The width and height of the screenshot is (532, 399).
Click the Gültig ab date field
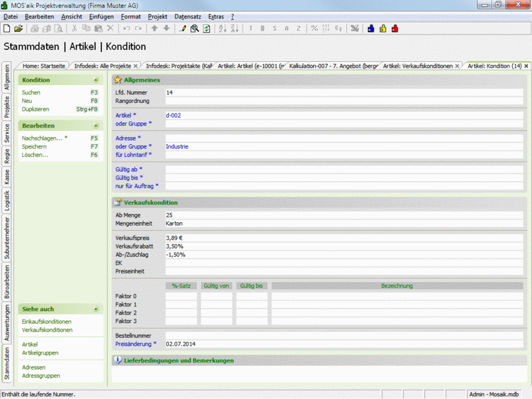(344, 170)
